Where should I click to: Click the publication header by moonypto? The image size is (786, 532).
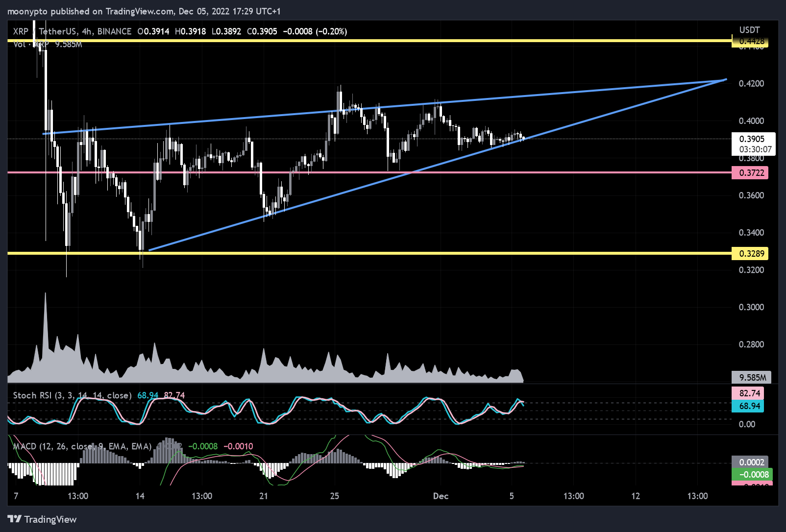click(x=144, y=11)
